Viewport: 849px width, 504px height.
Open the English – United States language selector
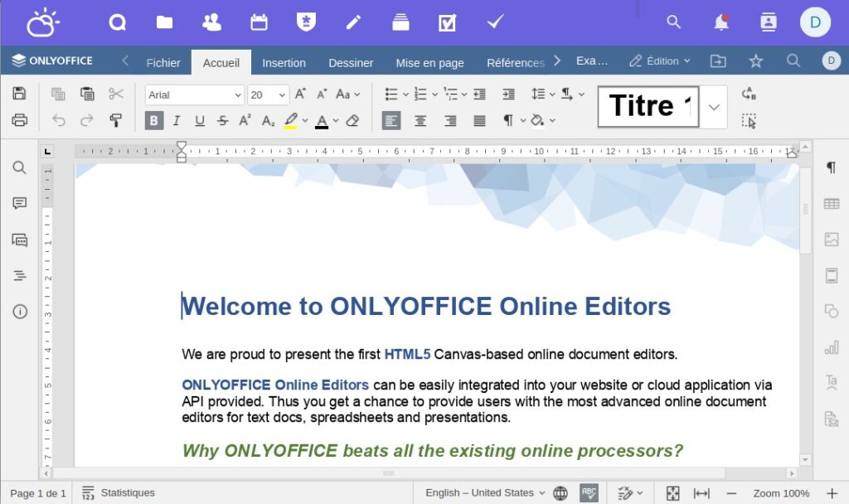tap(485, 493)
